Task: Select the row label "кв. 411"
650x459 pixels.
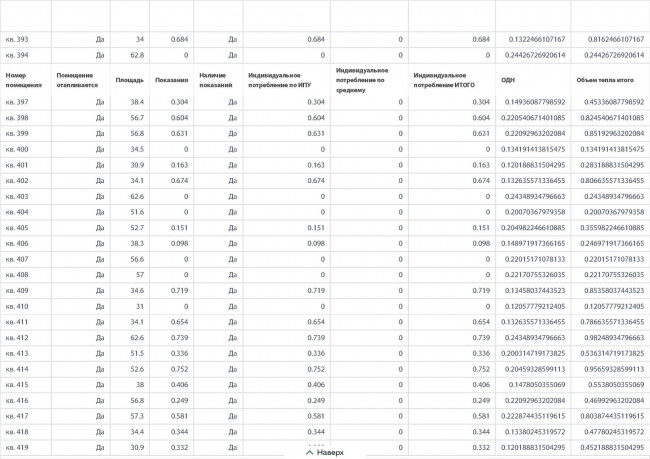Action: click(17, 322)
